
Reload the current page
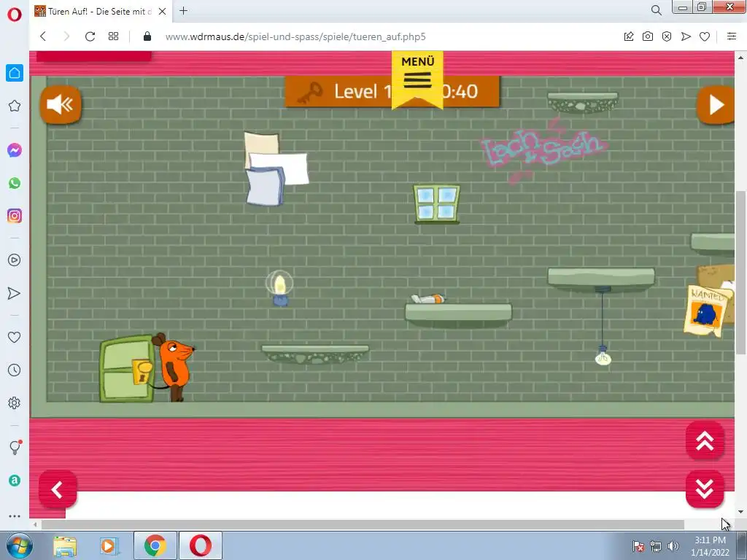(x=90, y=36)
